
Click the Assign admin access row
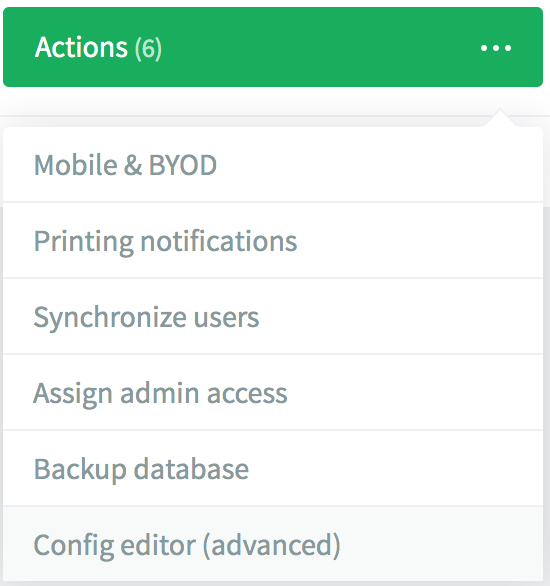click(273, 392)
